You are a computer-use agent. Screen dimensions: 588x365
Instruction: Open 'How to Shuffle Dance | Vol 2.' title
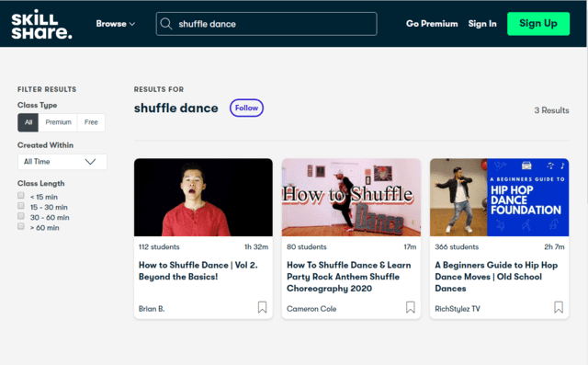tap(198, 271)
